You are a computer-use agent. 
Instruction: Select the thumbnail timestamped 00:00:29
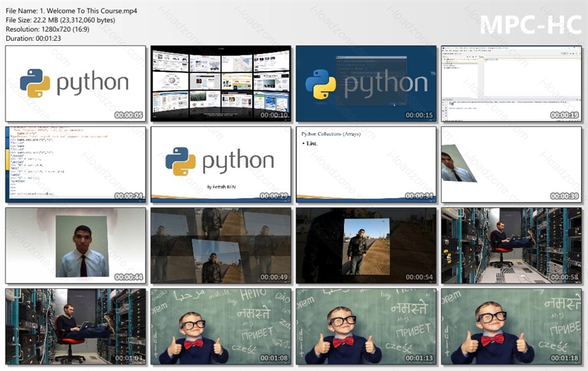221,165
